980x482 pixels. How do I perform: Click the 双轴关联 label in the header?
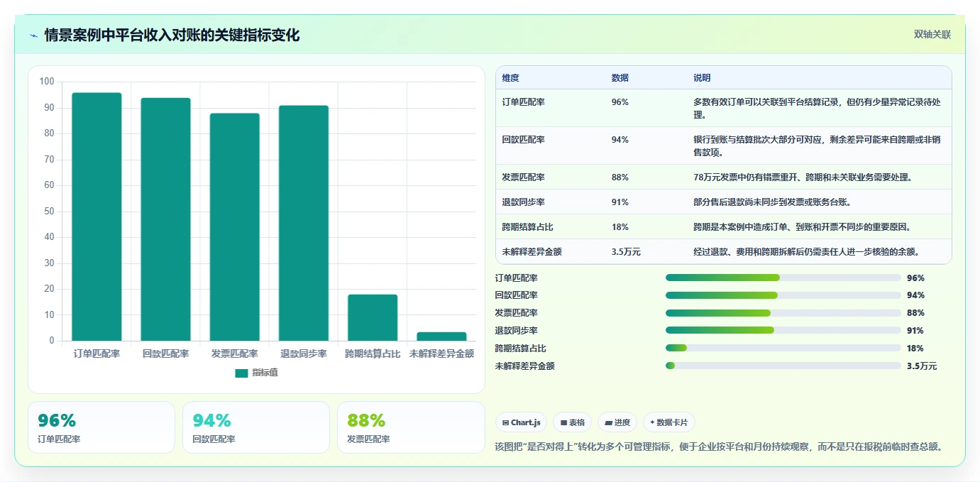click(932, 35)
